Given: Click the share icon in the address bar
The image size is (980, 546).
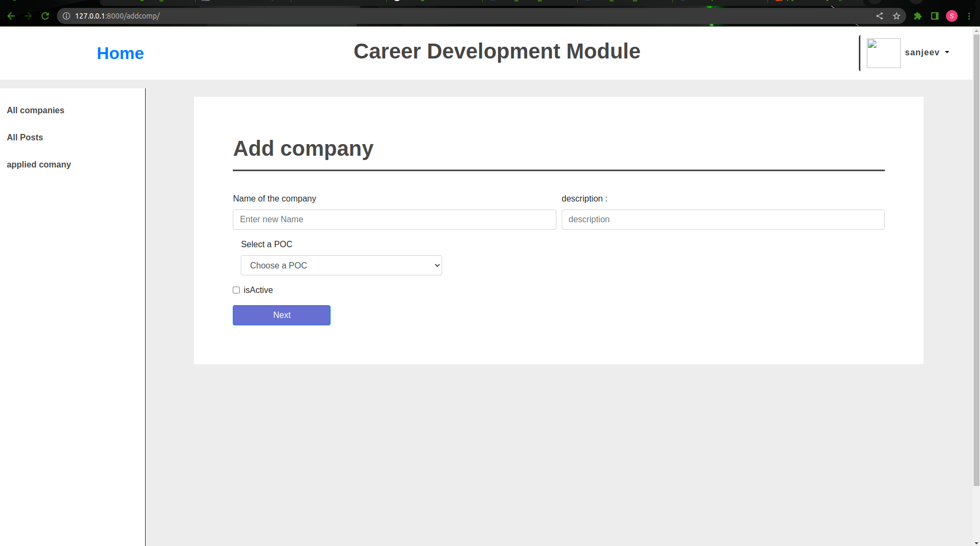Looking at the screenshot, I should (x=880, y=16).
